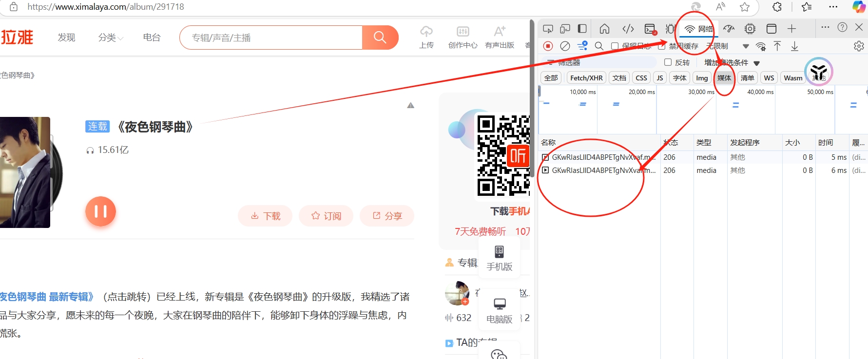Image resolution: width=868 pixels, height=359 pixels.
Task: Check the 反转 filter checkbox
Action: (668, 62)
